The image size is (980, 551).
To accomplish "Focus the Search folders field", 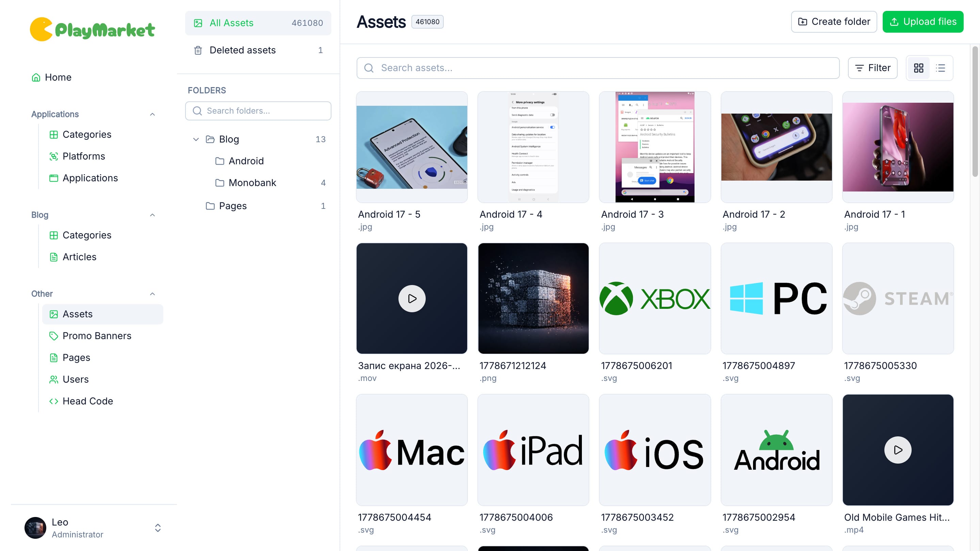I will coord(258,111).
